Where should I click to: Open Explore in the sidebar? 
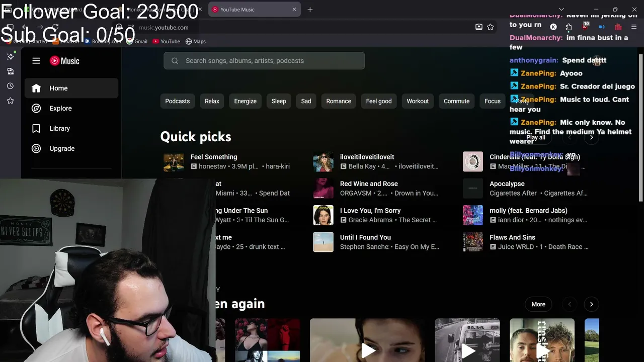[71, 108]
